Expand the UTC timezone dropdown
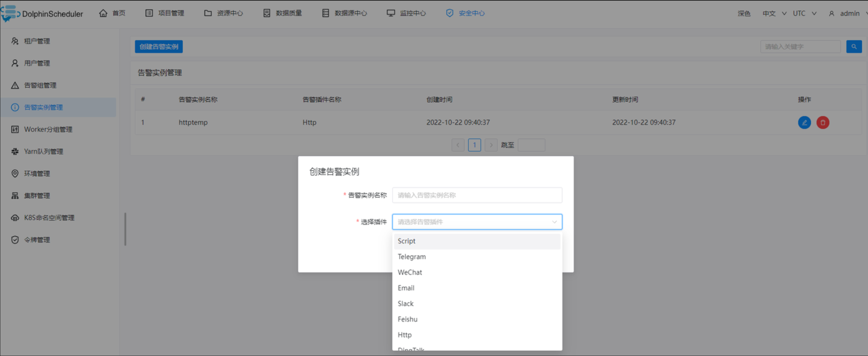The width and height of the screenshot is (868, 356). tap(804, 14)
